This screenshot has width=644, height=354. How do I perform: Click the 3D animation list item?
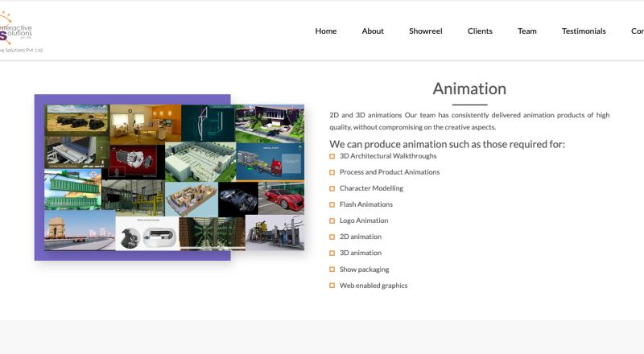[x=360, y=253]
